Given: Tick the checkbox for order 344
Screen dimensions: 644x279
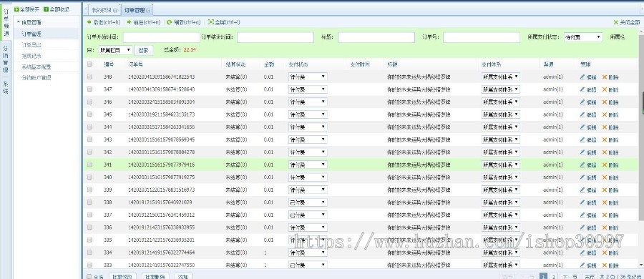Looking at the screenshot, I should point(89,127).
